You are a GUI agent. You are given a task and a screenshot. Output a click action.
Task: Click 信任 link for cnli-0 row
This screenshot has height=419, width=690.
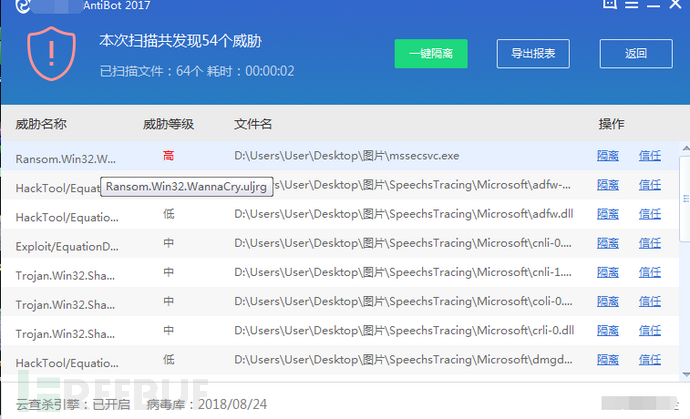point(650,243)
